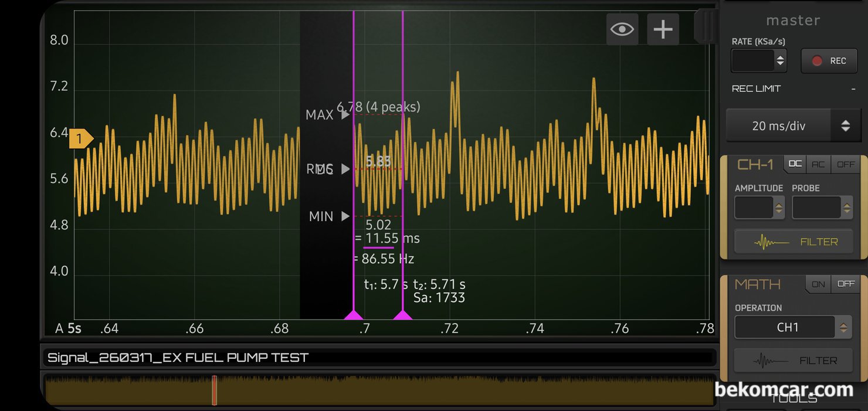The height and width of the screenshot is (411, 868).
Task: Click the first magenta cursor handle
Action: coord(353,315)
